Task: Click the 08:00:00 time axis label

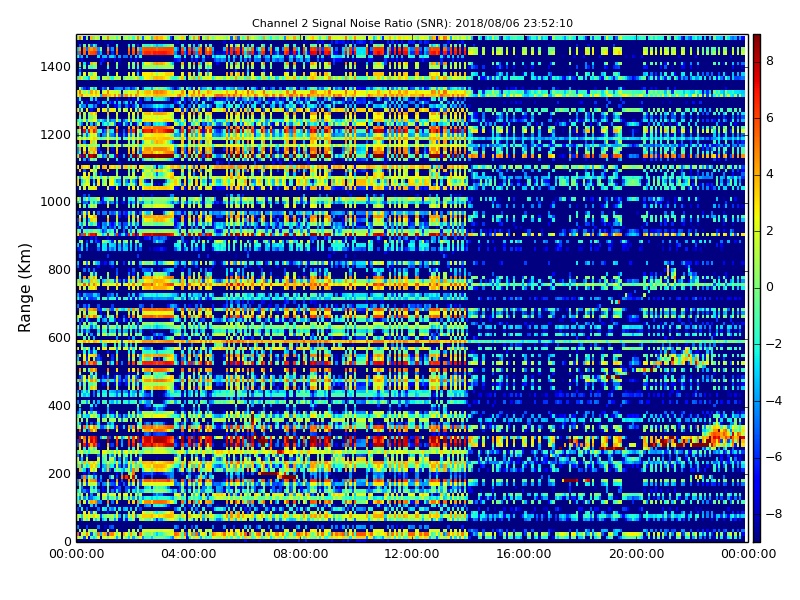Action: (x=301, y=554)
